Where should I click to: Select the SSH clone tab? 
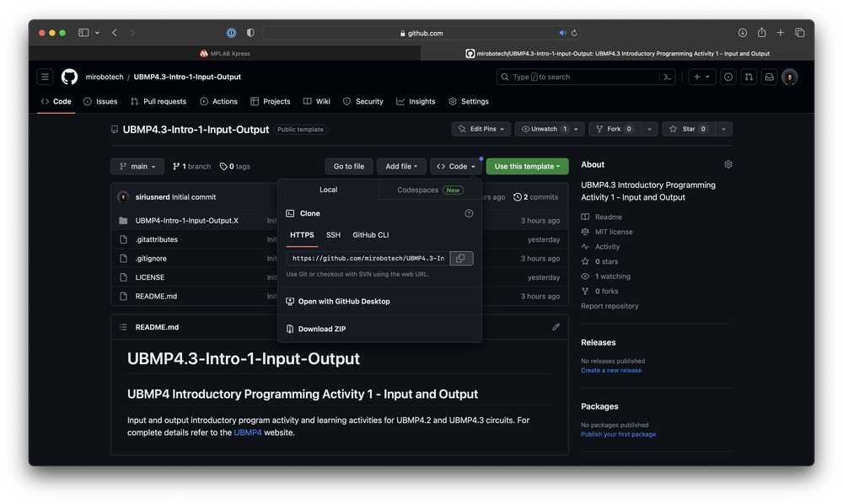(333, 235)
